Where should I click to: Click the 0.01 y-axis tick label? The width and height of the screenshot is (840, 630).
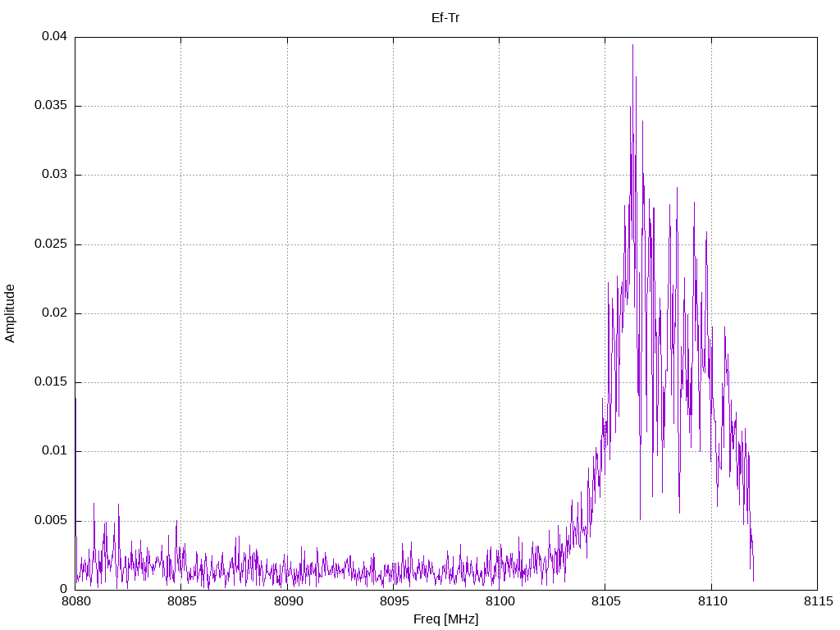click(x=55, y=450)
